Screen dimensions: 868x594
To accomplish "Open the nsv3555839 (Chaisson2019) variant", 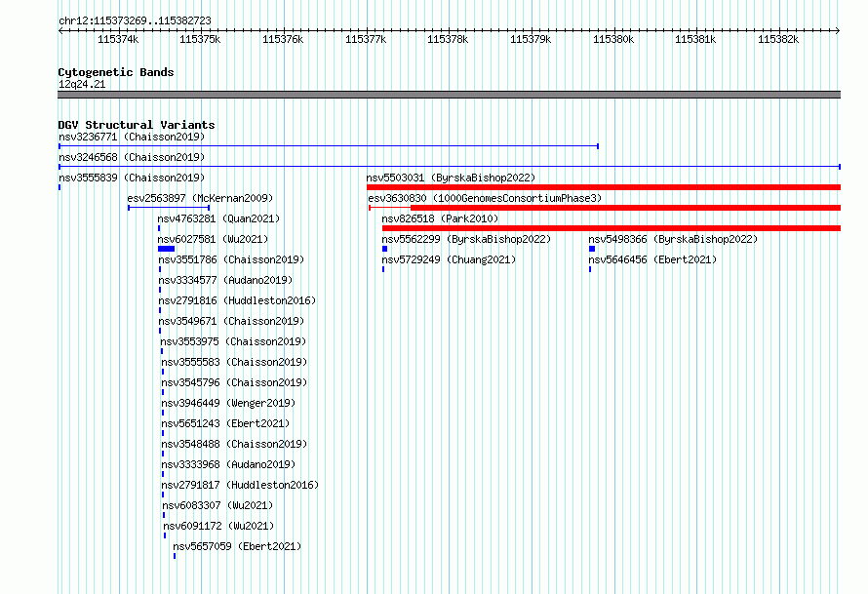I will 132,178.
